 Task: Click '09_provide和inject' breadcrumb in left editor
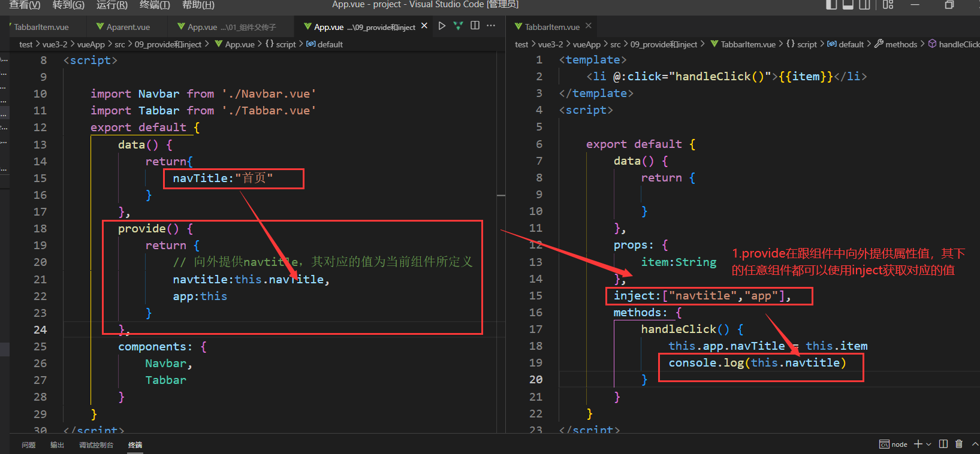168,44
